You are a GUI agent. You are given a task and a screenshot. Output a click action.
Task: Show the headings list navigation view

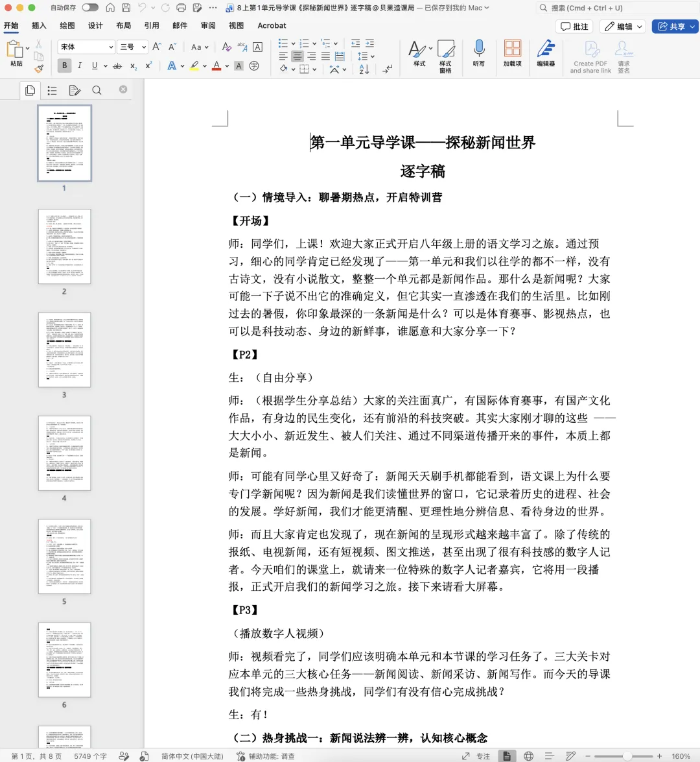(52, 90)
